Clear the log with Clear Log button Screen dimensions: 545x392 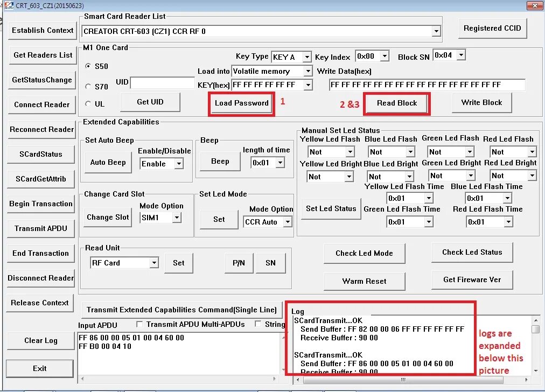tap(41, 340)
